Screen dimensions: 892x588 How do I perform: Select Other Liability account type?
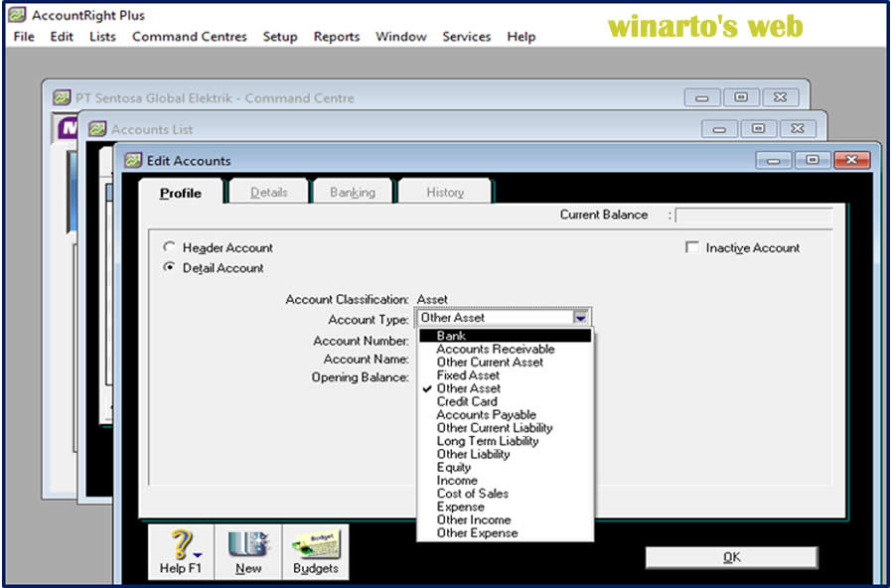click(x=506, y=454)
